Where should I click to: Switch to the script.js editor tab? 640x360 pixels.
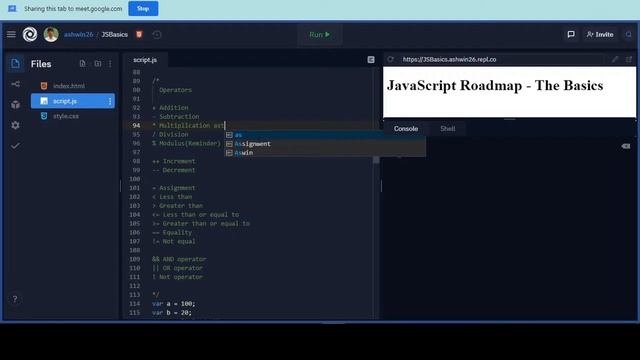(145, 60)
